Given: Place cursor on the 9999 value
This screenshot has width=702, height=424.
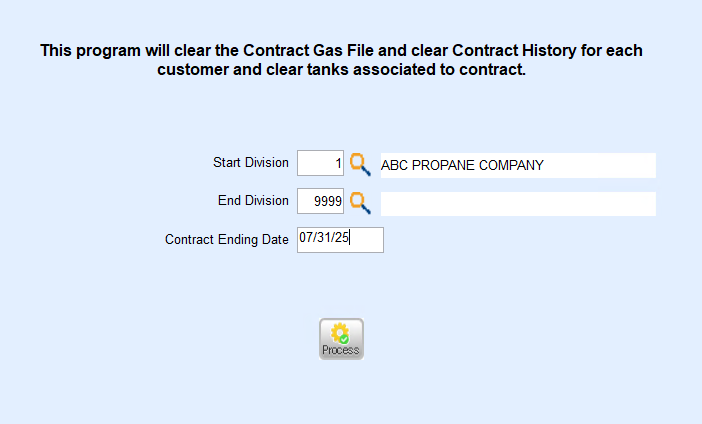Looking at the screenshot, I should 328,202.
